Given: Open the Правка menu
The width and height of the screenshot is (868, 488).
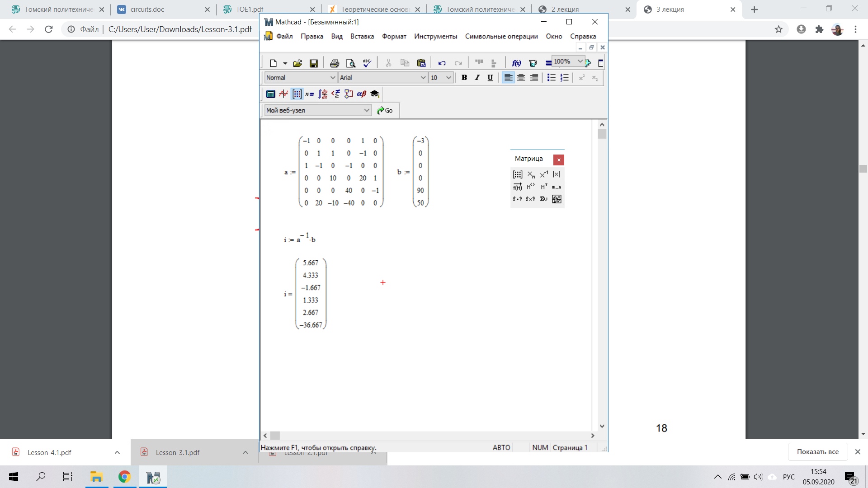Looking at the screenshot, I should click(x=312, y=36).
